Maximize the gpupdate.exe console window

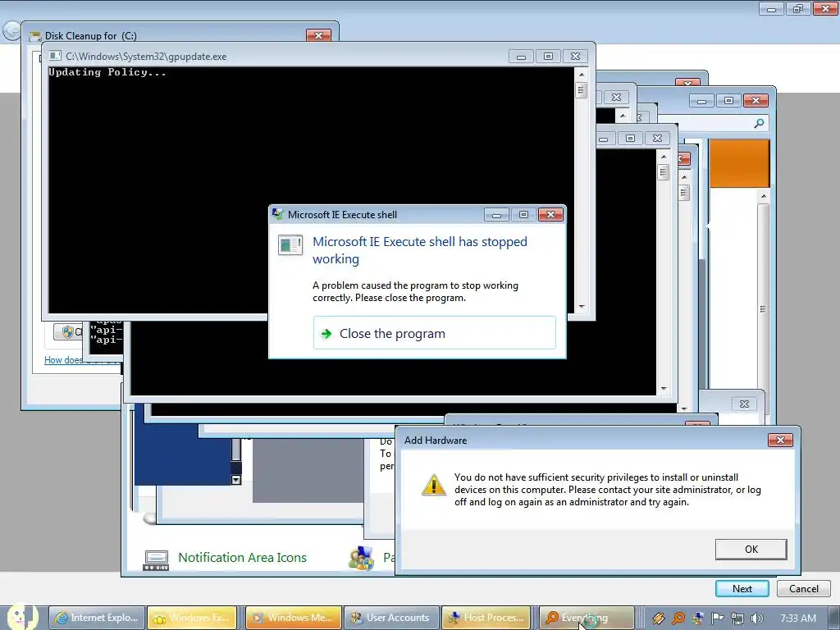click(548, 57)
